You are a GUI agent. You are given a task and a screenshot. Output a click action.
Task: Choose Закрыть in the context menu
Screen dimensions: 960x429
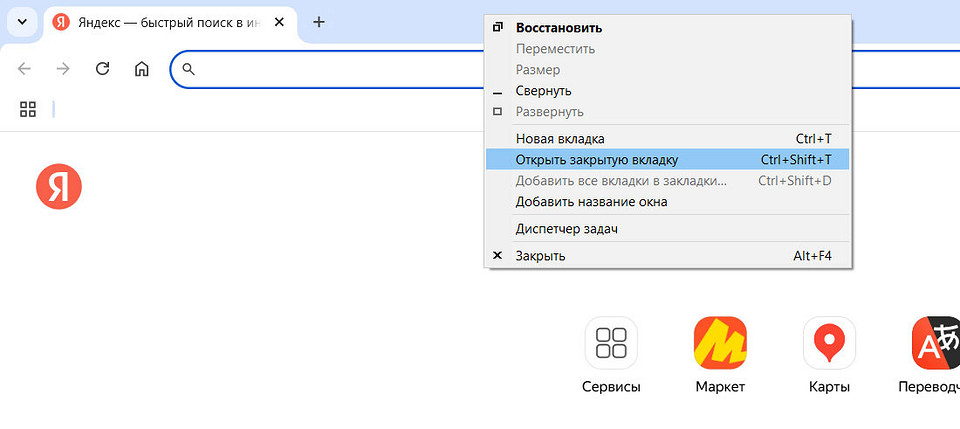pyautogui.click(x=540, y=256)
